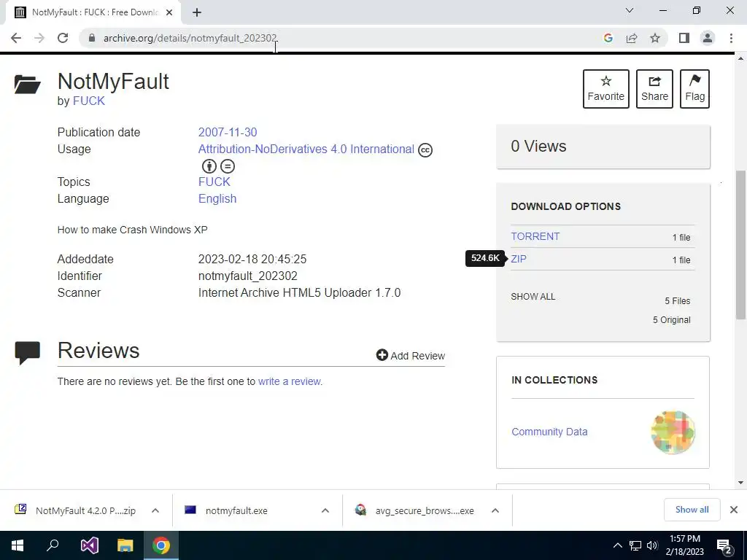Open the Windows Start menu

click(x=18, y=545)
